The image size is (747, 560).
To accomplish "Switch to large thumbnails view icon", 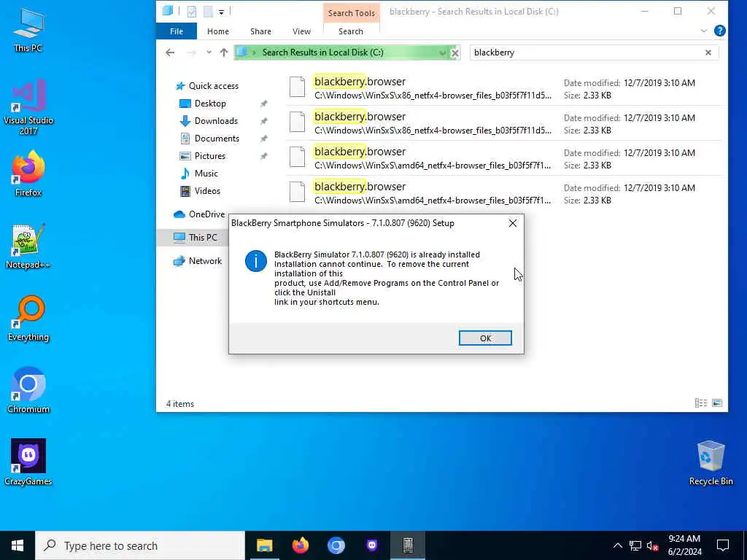I will pyautogui.click(x=717, y=403).
